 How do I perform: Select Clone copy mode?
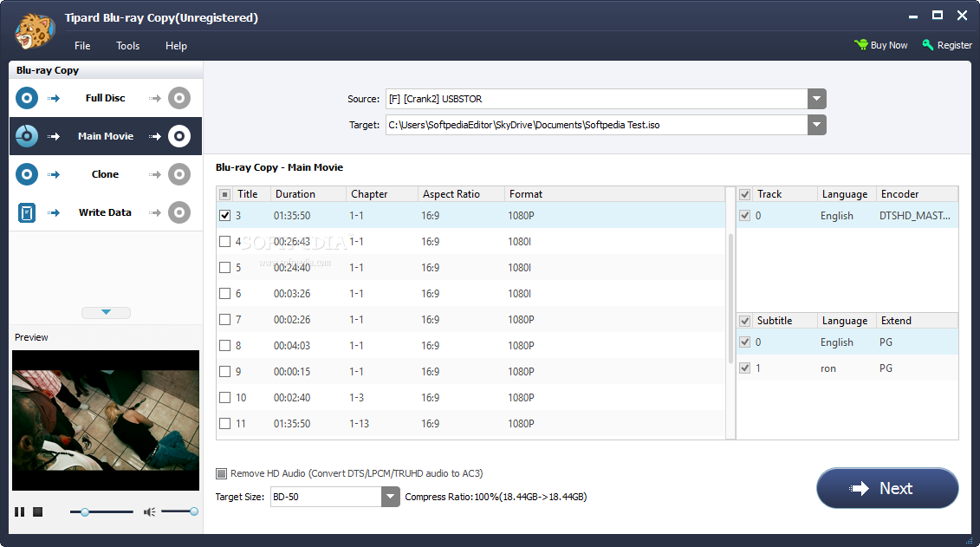pos(106,174)
